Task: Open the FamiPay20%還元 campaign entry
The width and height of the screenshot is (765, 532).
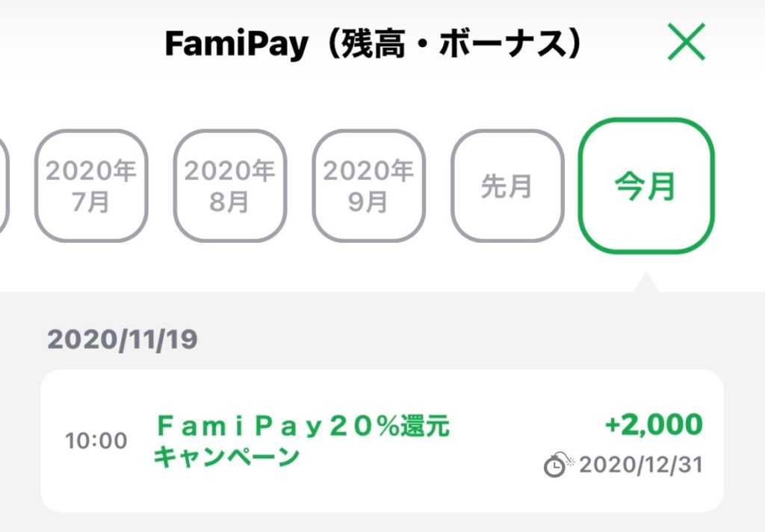Action: pyautogui.click(x=302, y=427)
